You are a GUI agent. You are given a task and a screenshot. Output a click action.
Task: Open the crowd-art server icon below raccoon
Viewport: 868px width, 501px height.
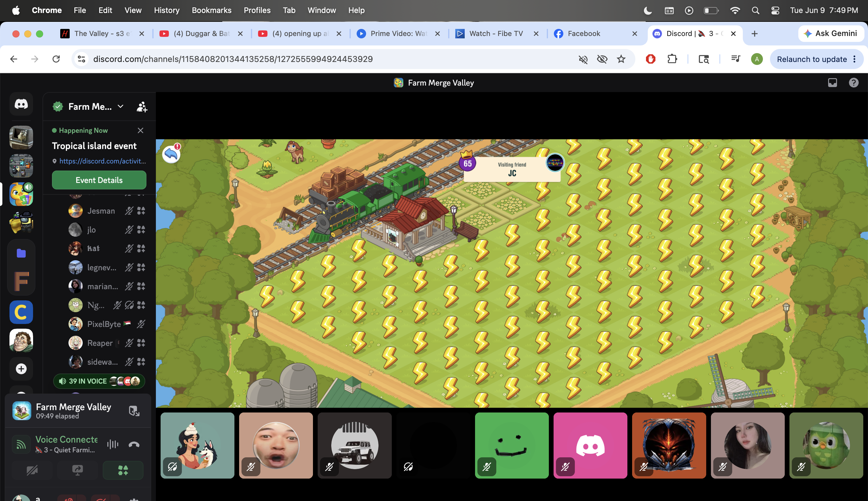pos(21,166)
